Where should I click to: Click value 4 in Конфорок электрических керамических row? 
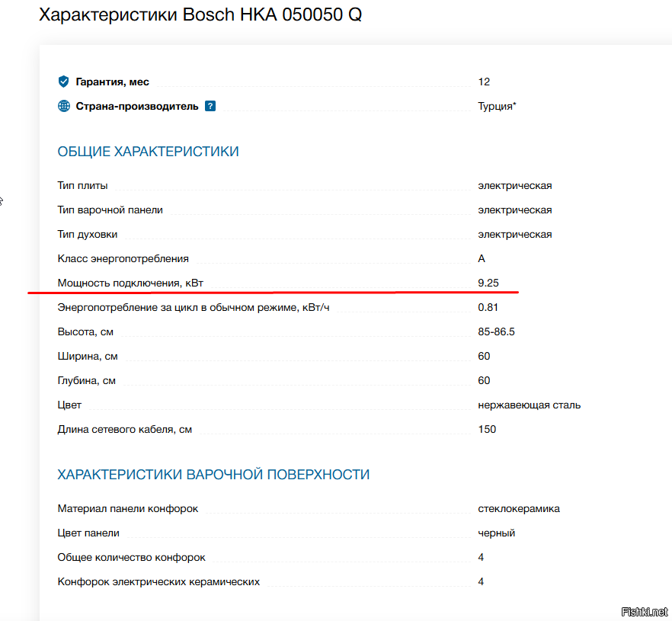pyautogui.click(x=481, y=581)
